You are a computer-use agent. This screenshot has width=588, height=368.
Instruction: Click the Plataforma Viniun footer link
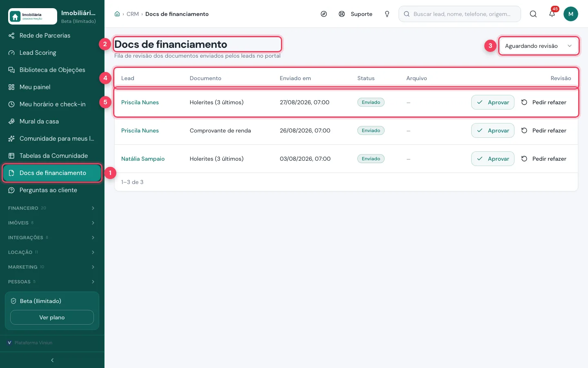click(30, 343)
